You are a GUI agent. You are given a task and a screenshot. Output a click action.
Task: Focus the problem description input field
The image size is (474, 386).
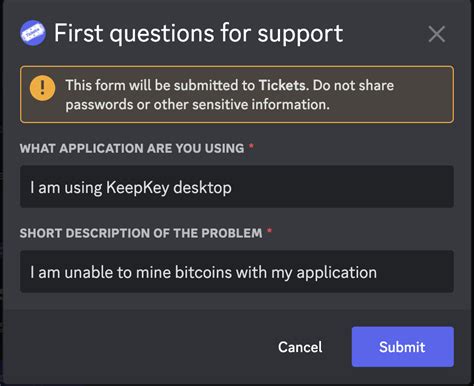237,272
